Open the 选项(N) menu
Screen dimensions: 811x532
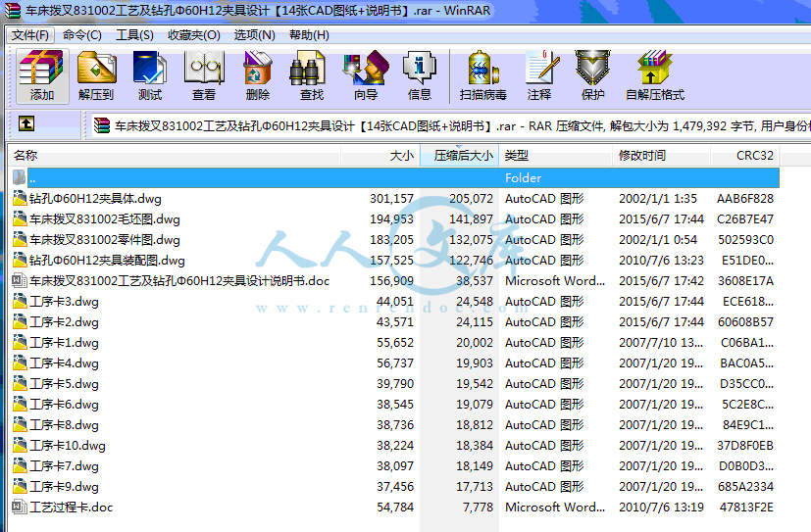tap(254, 35)
